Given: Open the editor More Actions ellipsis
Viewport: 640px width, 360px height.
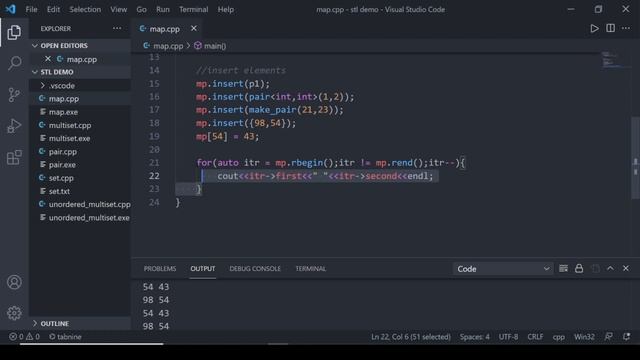Looking at the screenshot, I should (626, 28).
